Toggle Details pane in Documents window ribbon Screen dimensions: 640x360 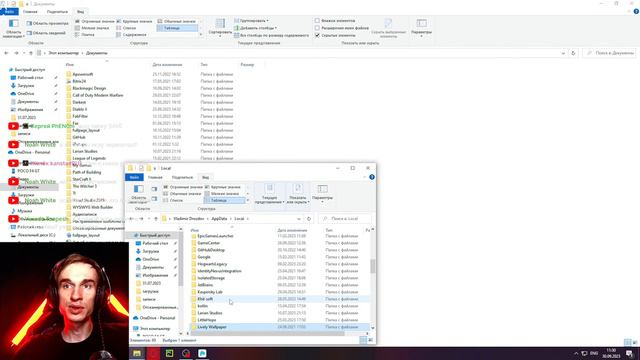click(46, 33)
